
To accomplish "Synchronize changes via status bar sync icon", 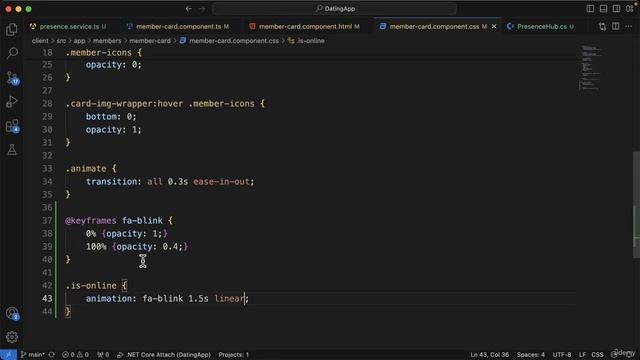I will tap(52, 355).
